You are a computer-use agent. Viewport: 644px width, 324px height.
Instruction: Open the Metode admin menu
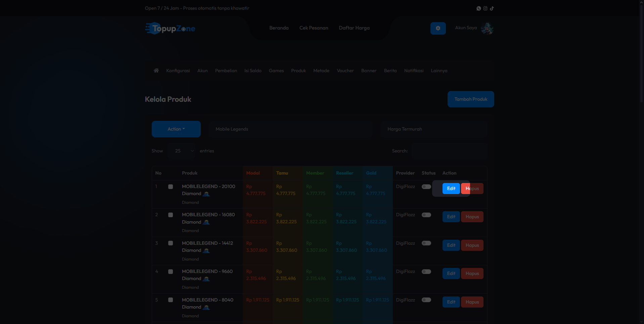pyautogui.click(x=321, y=71)
